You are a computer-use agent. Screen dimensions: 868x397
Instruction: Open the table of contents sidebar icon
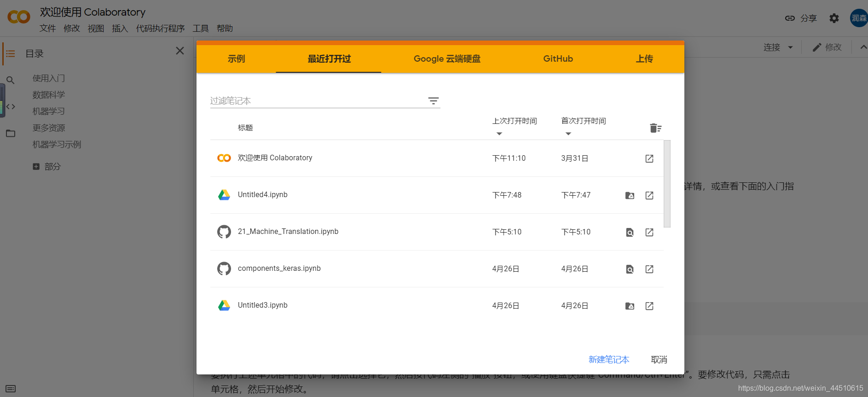(x=11, y=54)
